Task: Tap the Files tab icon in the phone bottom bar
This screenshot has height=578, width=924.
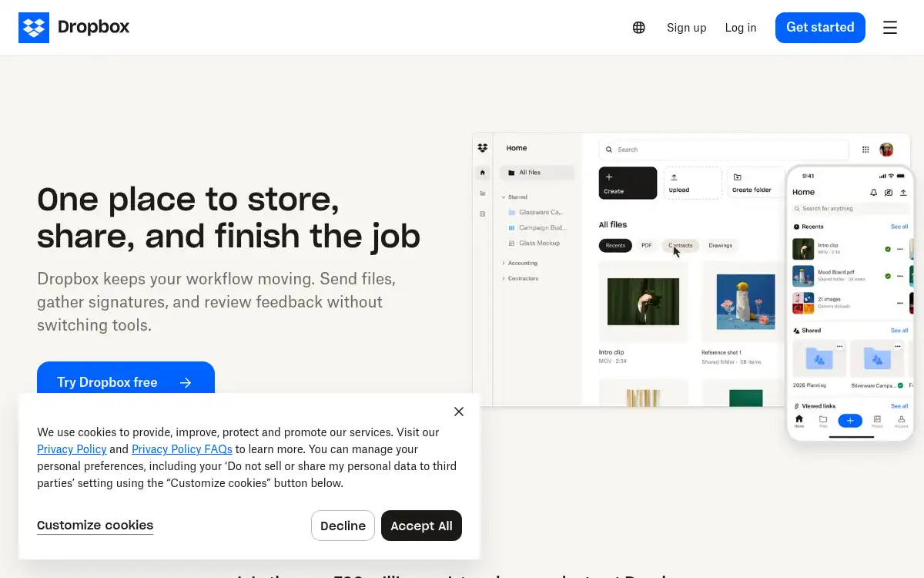Action: coord(823,421)
